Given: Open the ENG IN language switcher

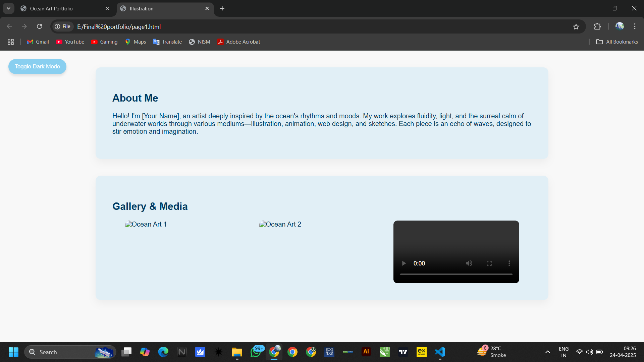Looking at the screenshot, I should [x=564, y=352].
